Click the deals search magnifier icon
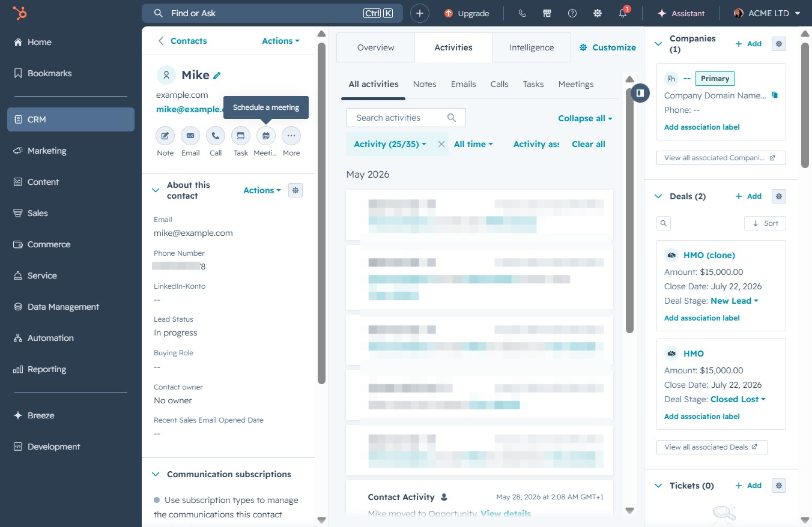 664,223
